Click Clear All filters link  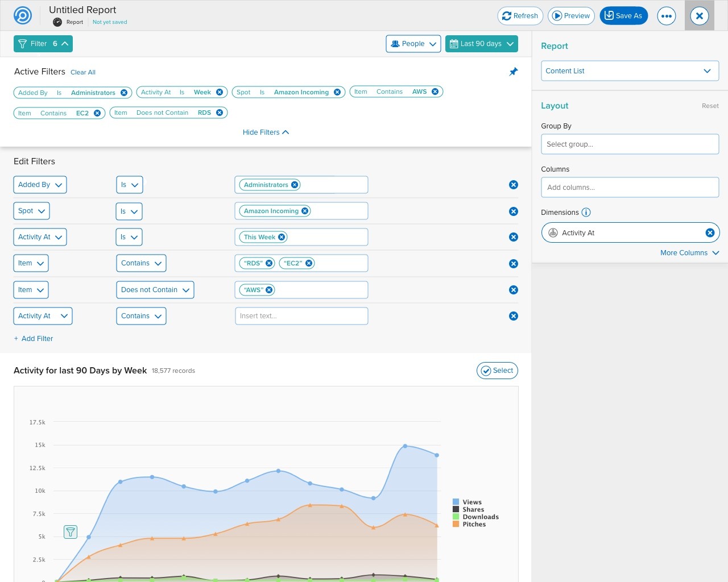click(x=83, y=72)
